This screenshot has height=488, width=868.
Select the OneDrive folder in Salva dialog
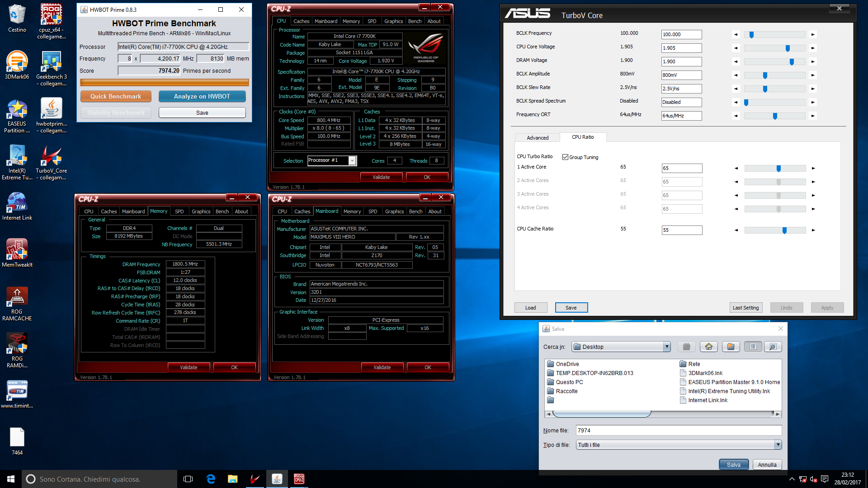point(563,364)
